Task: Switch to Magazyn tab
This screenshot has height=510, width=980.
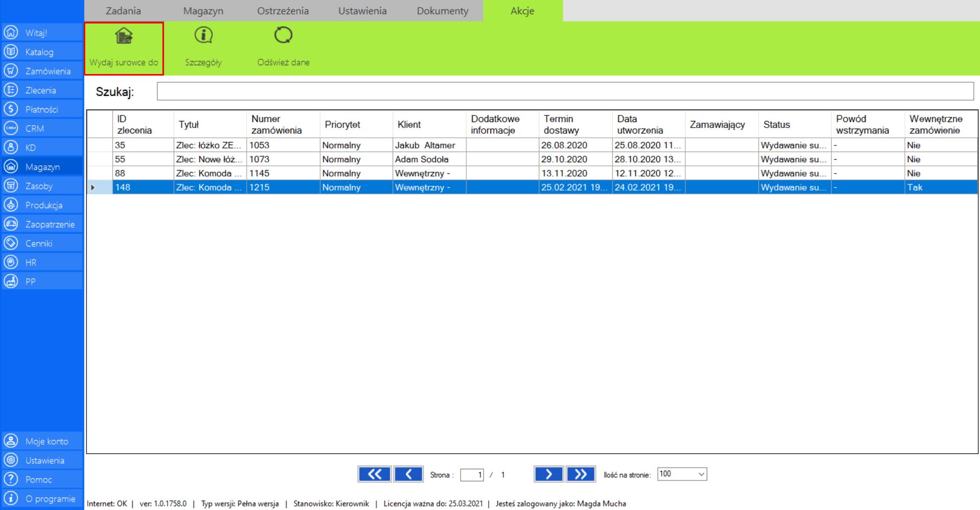Action: pos(203,11)
